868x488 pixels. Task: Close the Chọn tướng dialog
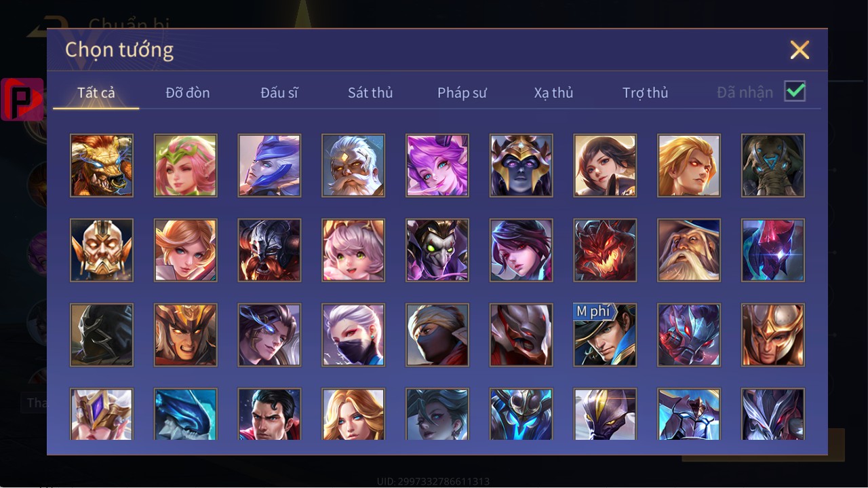tap(800, 50)
